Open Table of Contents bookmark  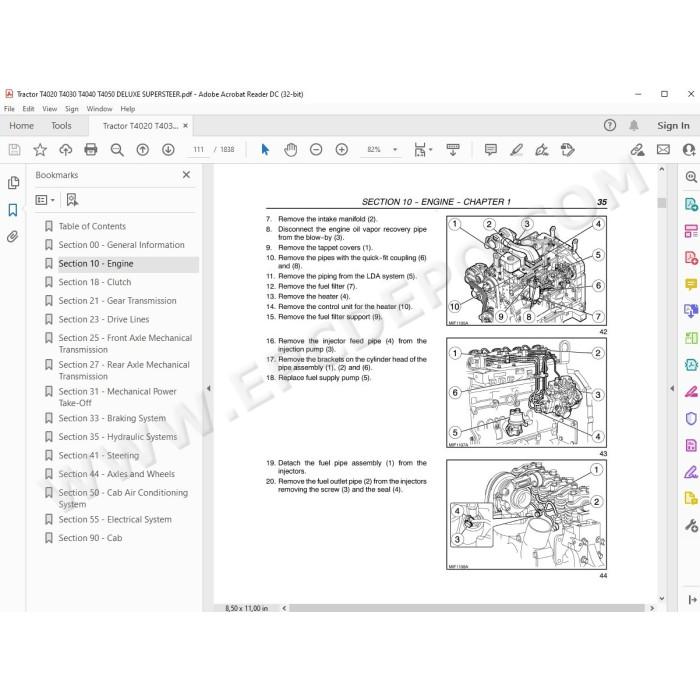point(92,226)
